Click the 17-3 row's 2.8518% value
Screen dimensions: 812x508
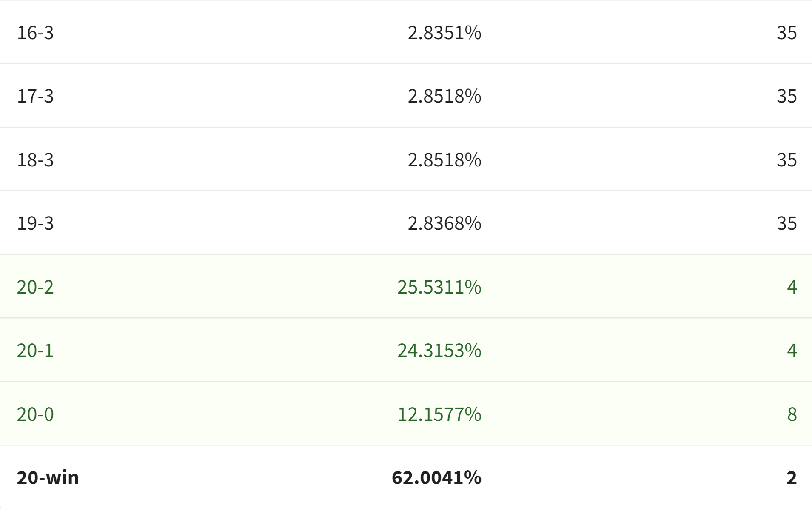444,96
